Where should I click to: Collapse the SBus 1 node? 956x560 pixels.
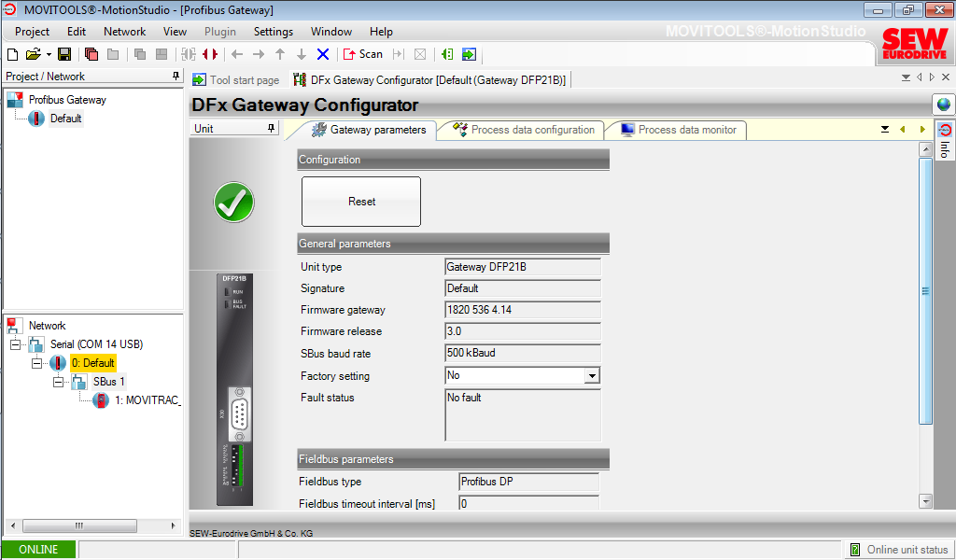coord(58,382)
